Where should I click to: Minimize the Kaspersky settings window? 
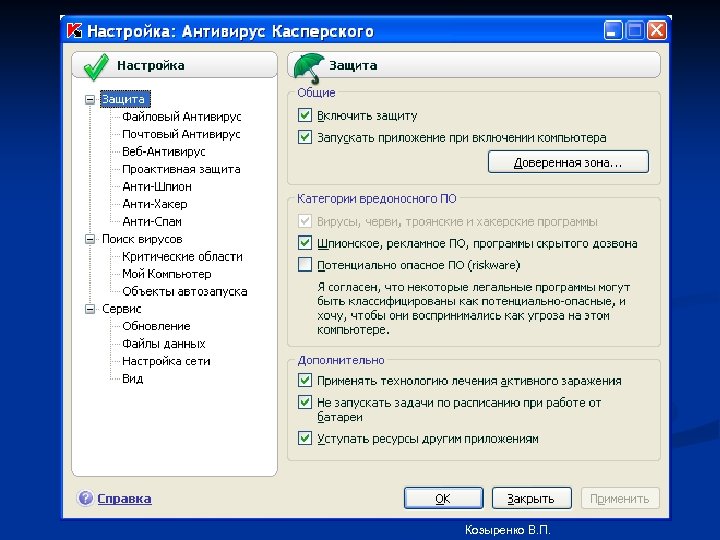pyautogui.click(x=613, y=30)
